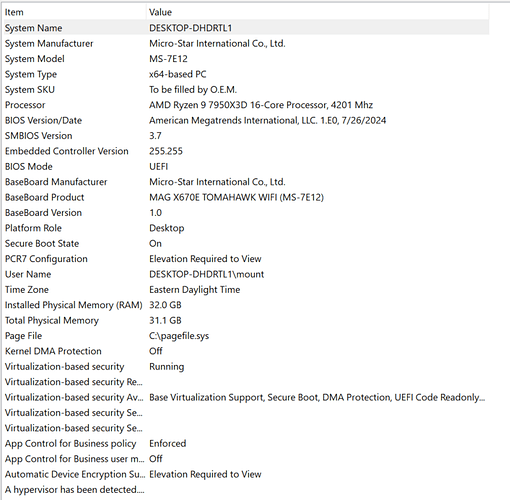Select the PCR7 Configuration row
This screenshot has height=500, width=510.
(246, 259)
